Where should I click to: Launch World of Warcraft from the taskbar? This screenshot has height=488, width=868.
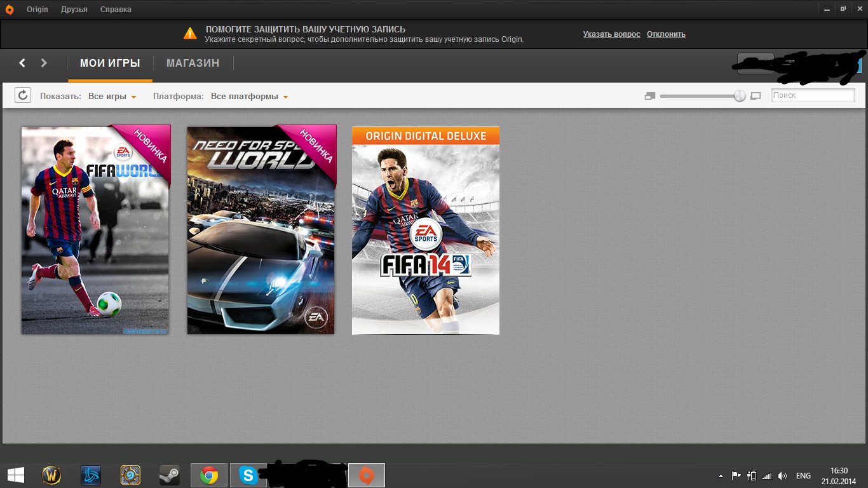tap(51, 475)
